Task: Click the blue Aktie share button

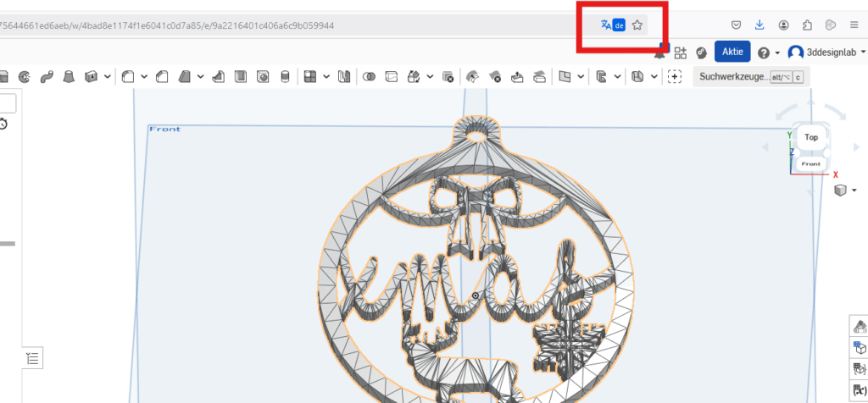Action: click(732, 52)
